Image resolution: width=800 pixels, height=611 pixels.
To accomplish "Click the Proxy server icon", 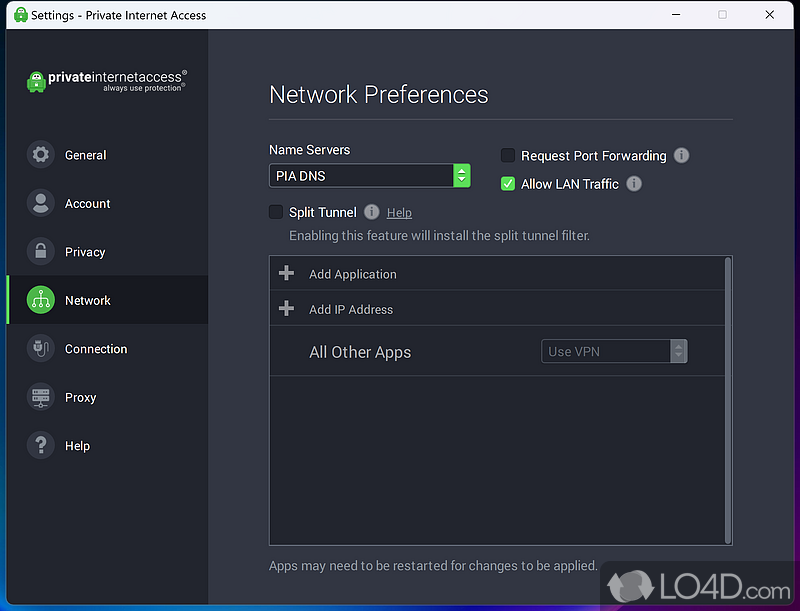I will 41,397.
